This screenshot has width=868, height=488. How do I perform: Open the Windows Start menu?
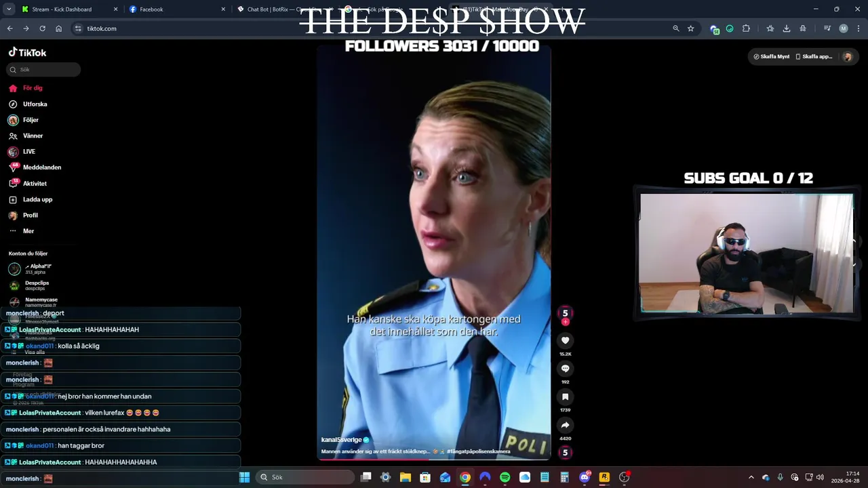point(244,477)
